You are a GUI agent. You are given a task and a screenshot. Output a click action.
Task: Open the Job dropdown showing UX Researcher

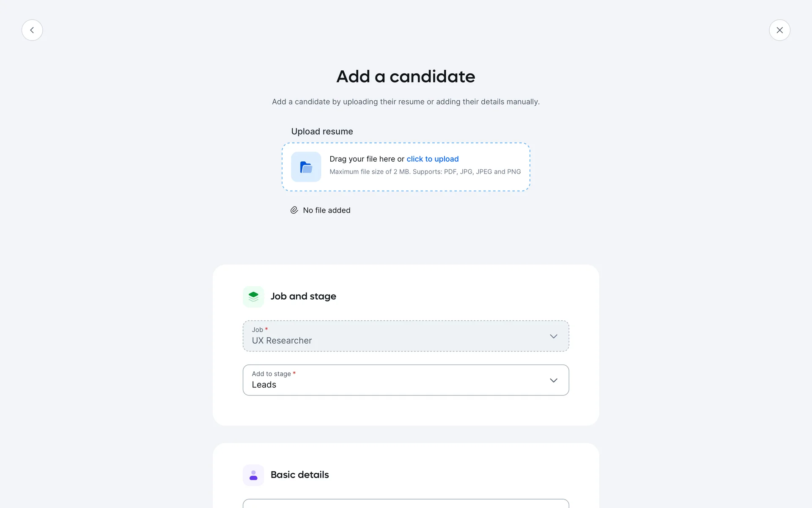click(398, 336)
